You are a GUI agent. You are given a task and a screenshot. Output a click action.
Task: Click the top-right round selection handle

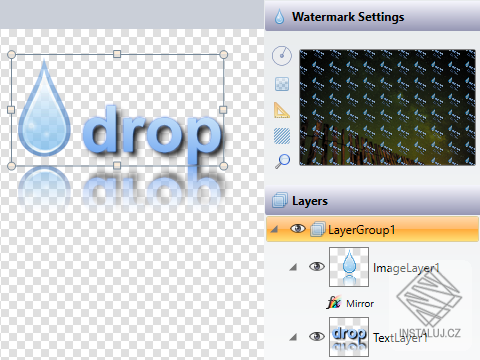coord(224,54)
